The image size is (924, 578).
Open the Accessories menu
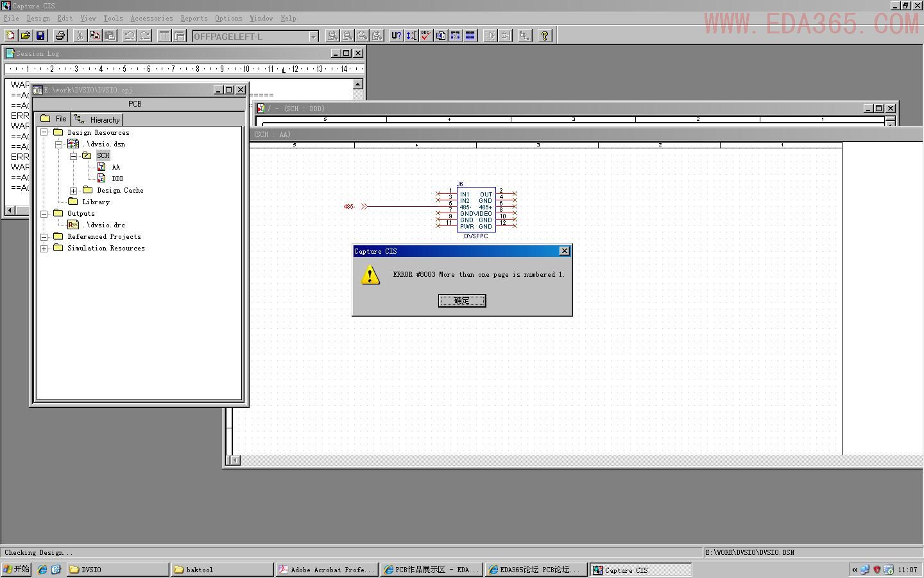click(152, 19)
